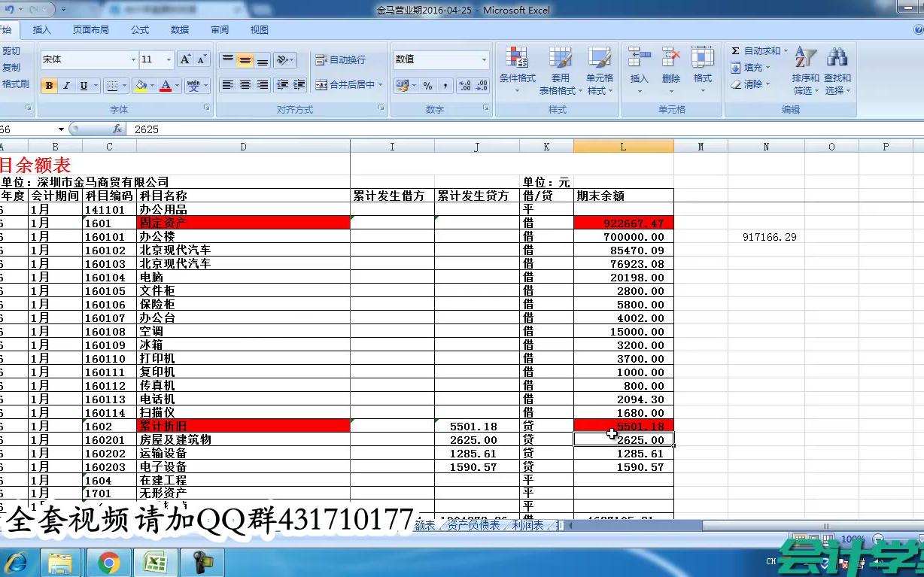This screenshot has height=577, width=924.
Task: Apply bold formatting to selected cell
Action: coord(48,84)
